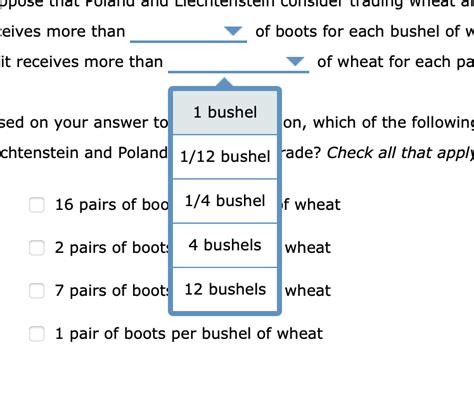474x397 pixels.
Task: Choose 1/12 bushel from the list
Action: coord(225,157)
